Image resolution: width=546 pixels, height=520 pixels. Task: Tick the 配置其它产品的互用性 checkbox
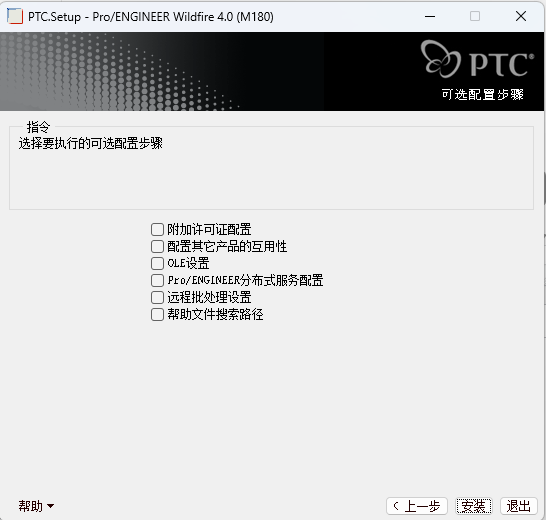point(157,247)
